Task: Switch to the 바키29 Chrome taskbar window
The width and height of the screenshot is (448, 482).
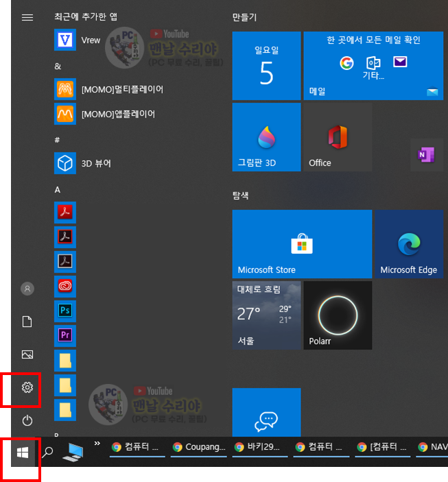Action: tap(260, 447)
